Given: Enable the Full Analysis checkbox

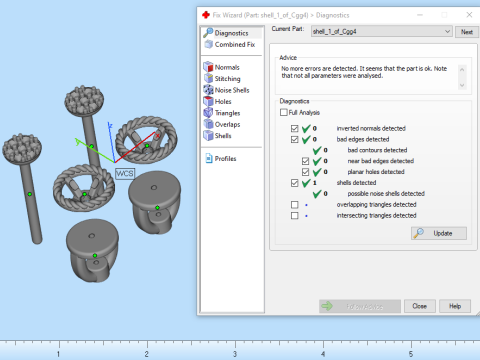Looking at the screenshot, I should [x=284, y=112].
